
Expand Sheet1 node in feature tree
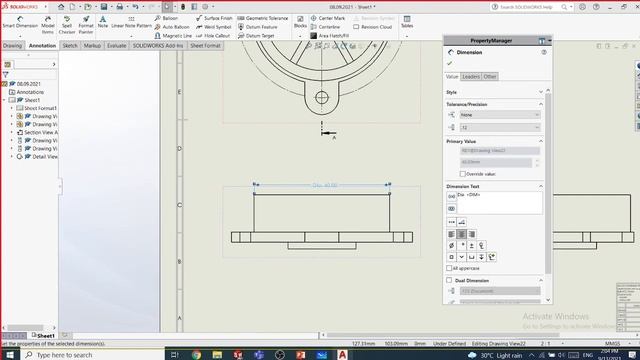[4, 100]
